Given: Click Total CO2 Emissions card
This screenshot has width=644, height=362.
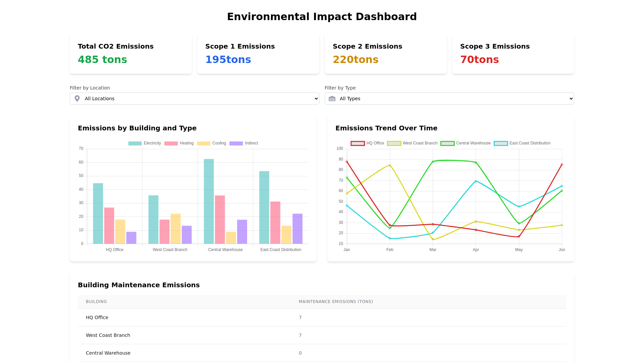Looking at the screenshot, I should click(x=131, y=54).
